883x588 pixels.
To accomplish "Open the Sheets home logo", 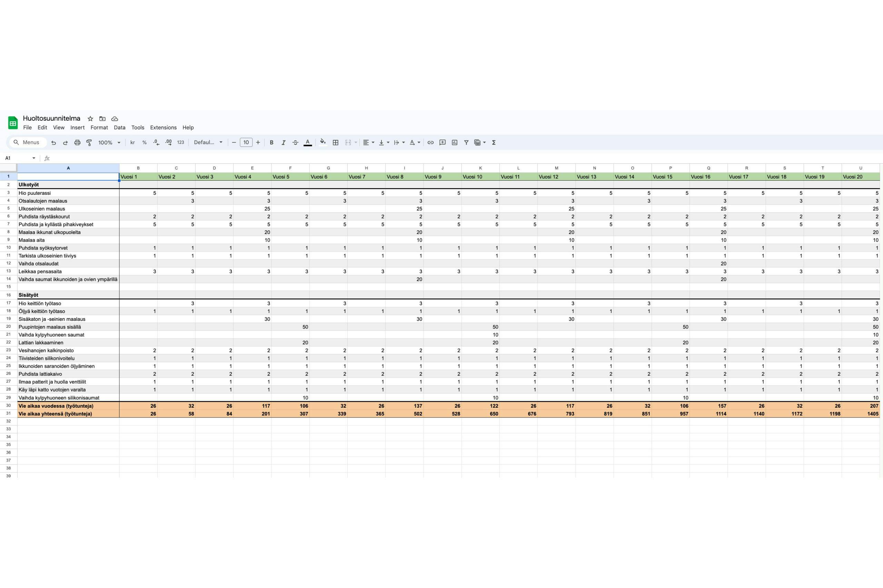I will [13, 123].
